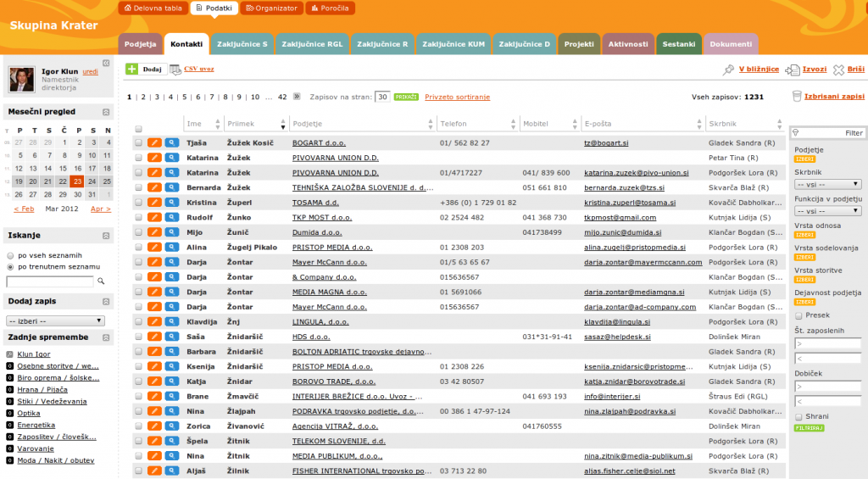Screen dimensions: 868x479
Task: Open Poročila from top menu
Action: pyautogui.click(x=331, y=8)
